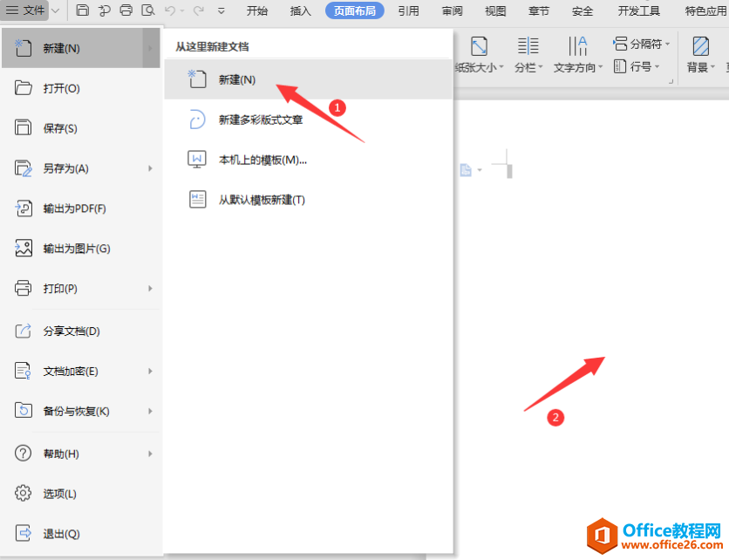Expand the 背景 dropdown arrow
The width and height of the screenshot is (729, 560).
(712, 67)
